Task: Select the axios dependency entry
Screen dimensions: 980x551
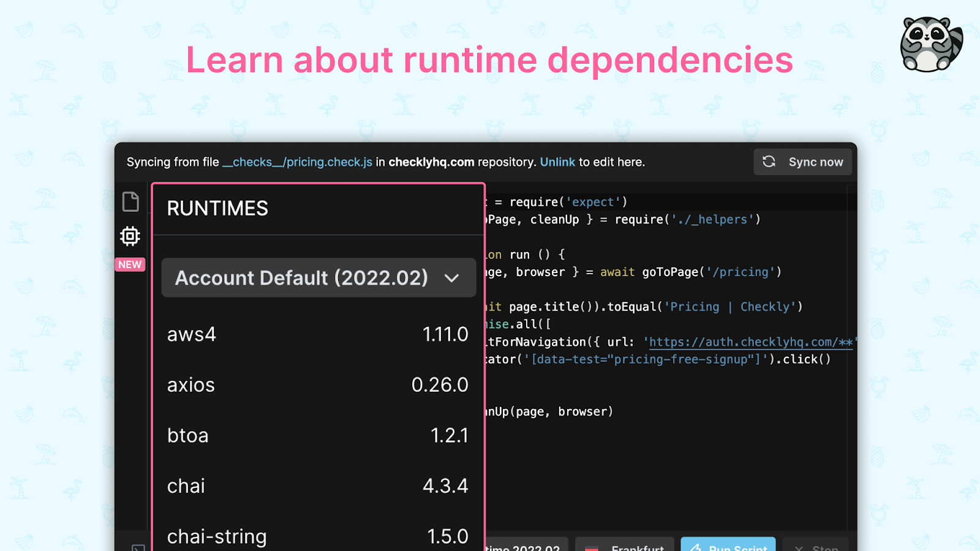Action: coord(317,384)
